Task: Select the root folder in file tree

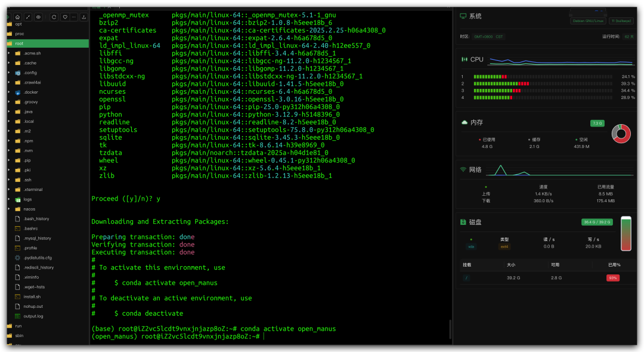Action: (x=19, y=44)
